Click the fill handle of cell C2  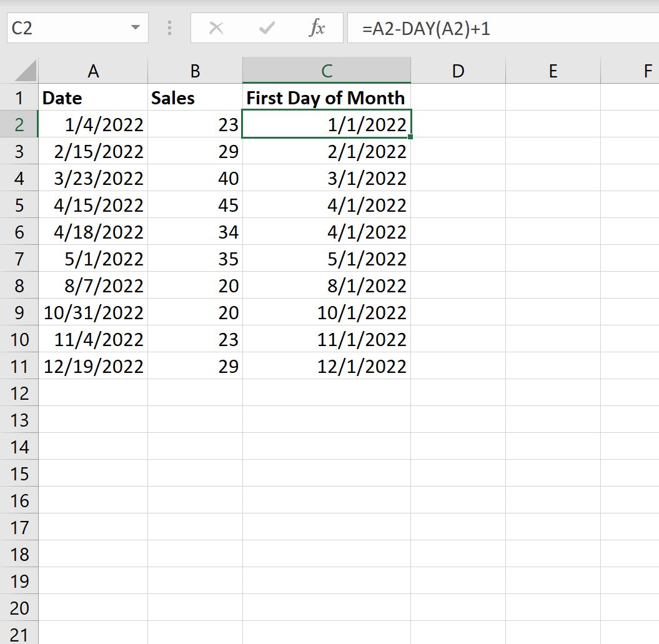click(410, 137)
